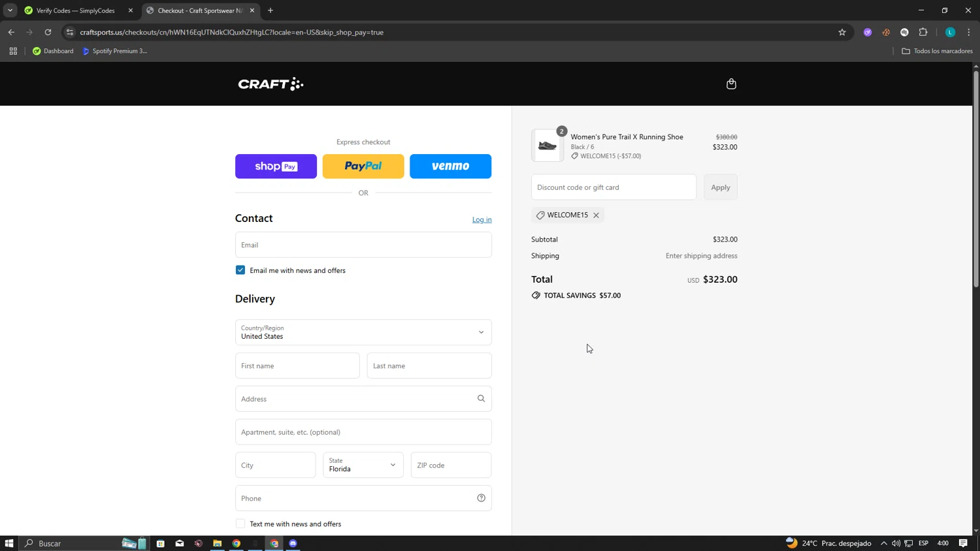Show hidden system tray icons

(x=884, y=543)
